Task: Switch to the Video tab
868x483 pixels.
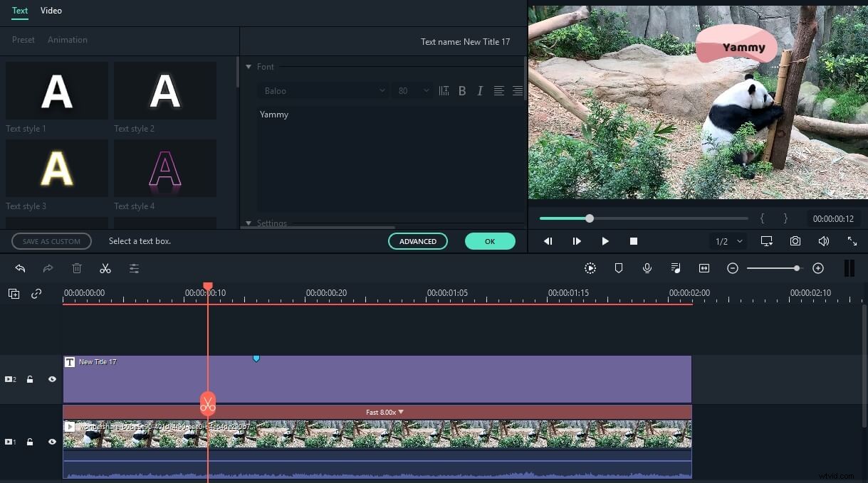Action: tap(51, 11)
